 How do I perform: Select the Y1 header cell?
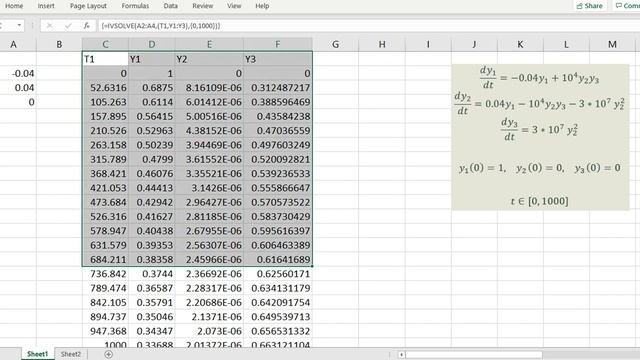tap(151, 59)
